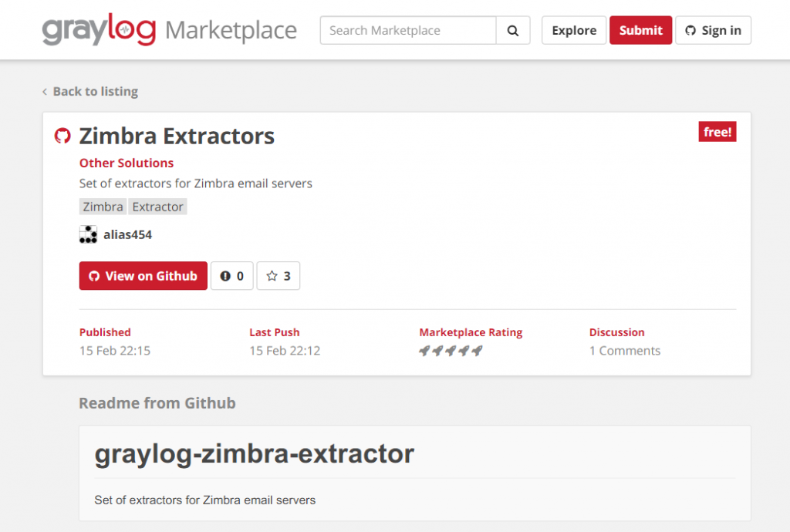Select the Extractor tag
Screen dimensions: 790x532
[x=157, y=207]
